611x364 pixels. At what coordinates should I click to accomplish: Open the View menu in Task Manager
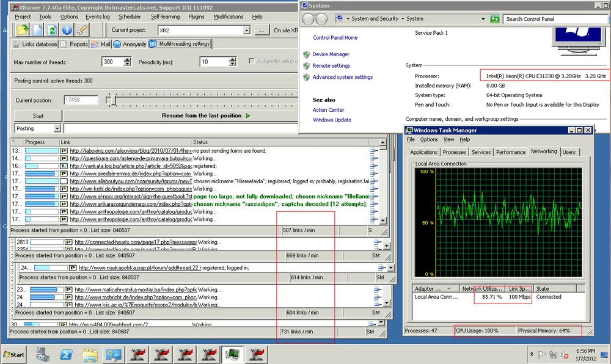point(448,139)
